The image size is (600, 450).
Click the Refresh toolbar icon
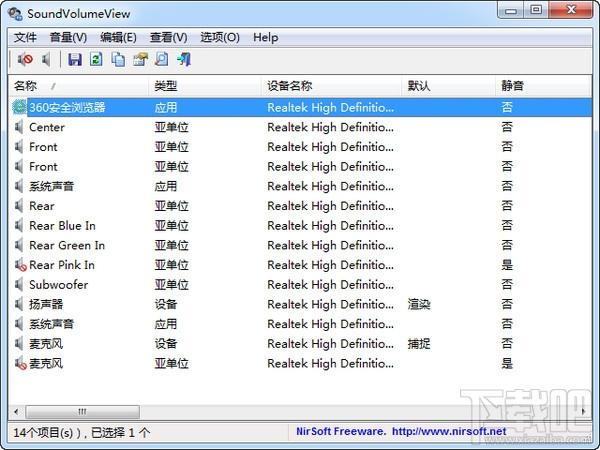point(96,59)
